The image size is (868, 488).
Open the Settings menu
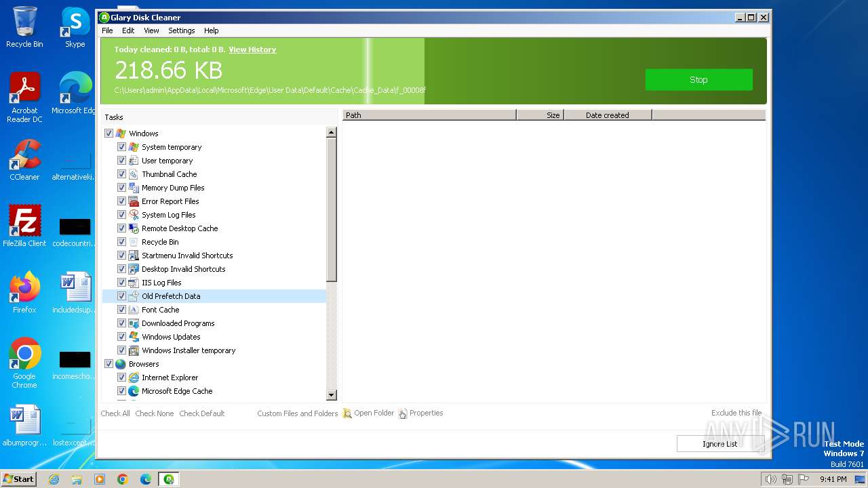tap(181, 30)
